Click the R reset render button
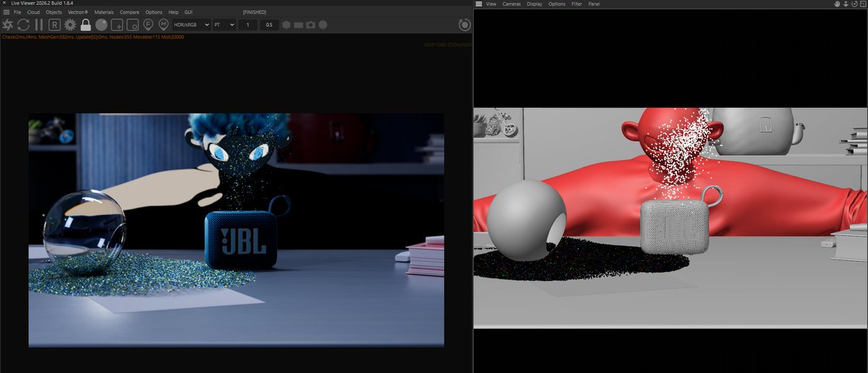The width and height of the screenshot is (868, 373). [55, 25]
